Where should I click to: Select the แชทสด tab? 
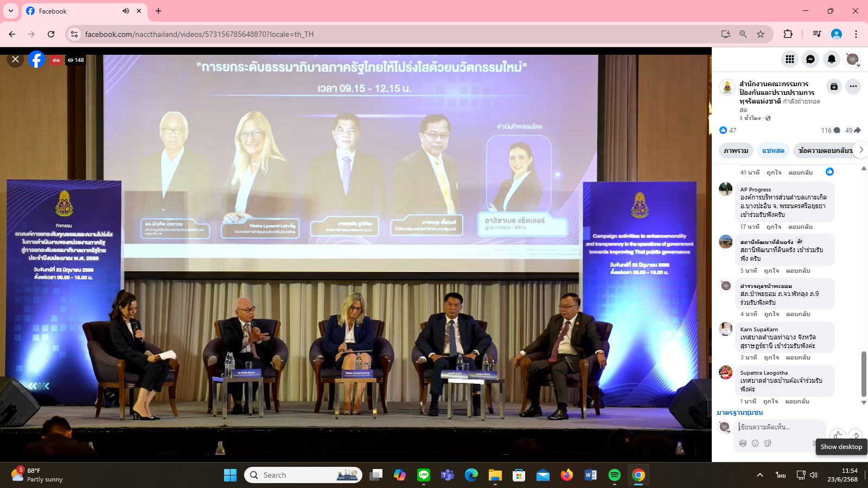(x=773, y=151)
